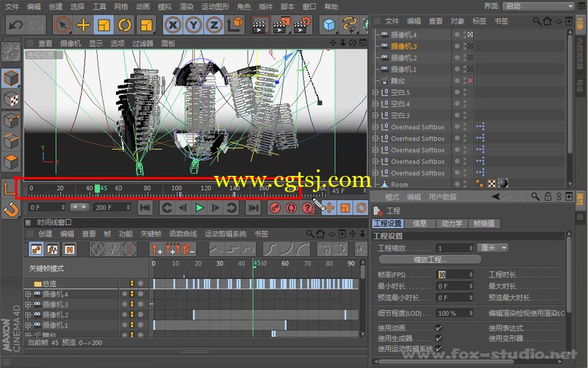Expand 摄像机.1 track in timeline
This screenshot has height=368, width=588.
pyautogui.click(x=28, y=325)
